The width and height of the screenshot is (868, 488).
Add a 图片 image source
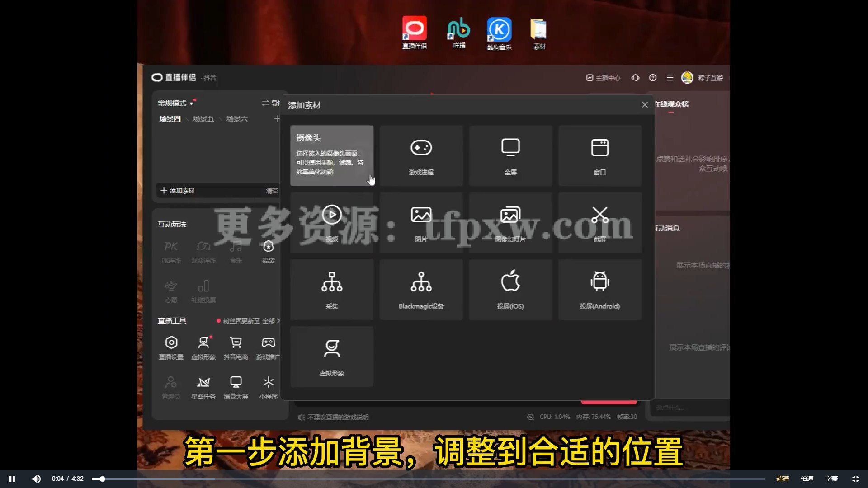pyautogui.click(x=421, y=223)
